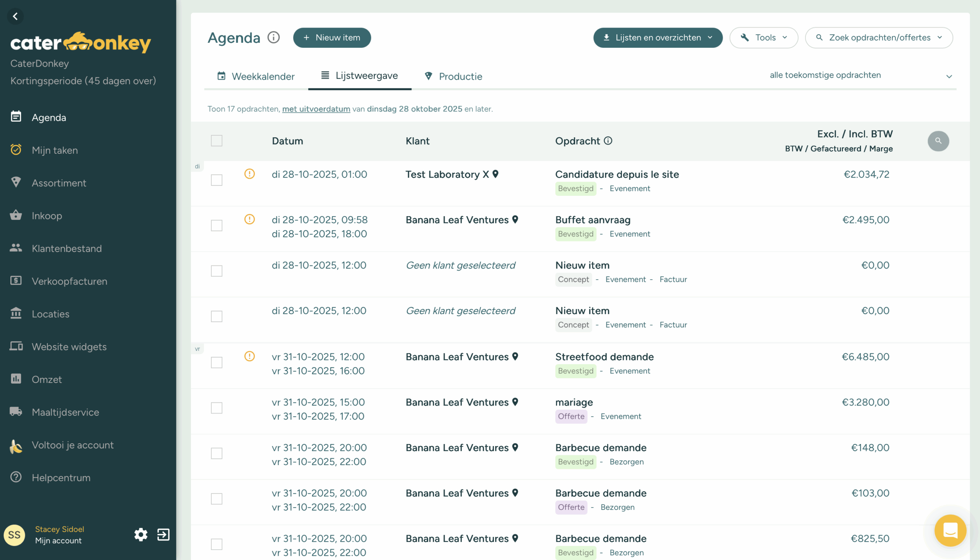Toggle the select-all checkbox in header
The width and height of the screenshot is (980, 560).
tap(216, 141)
